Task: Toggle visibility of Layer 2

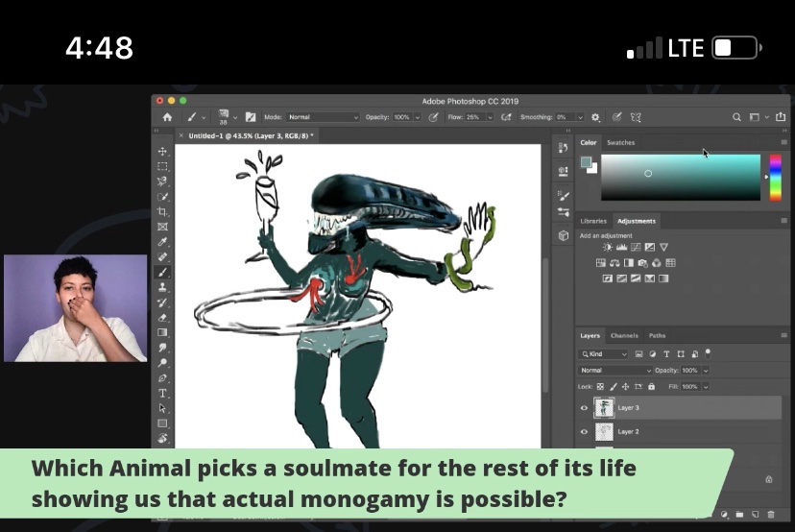Action: (x=584, y=431)
